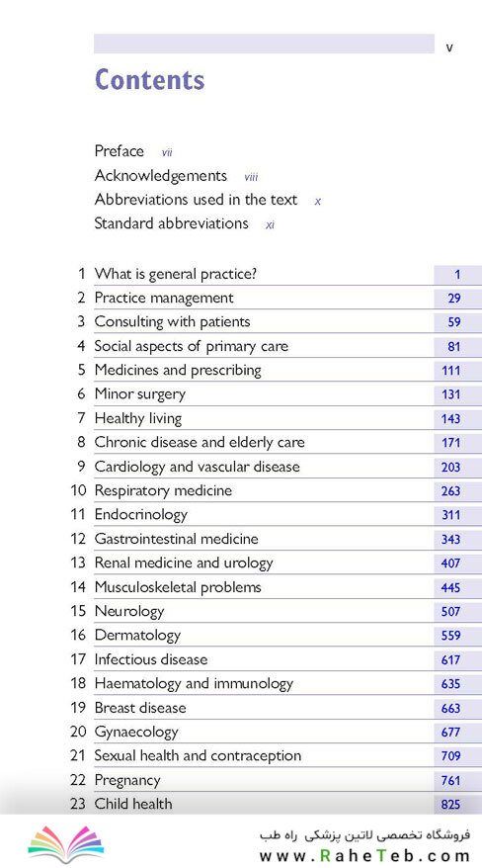Select Cardiology and vascular disease chapter

[198, 467]
